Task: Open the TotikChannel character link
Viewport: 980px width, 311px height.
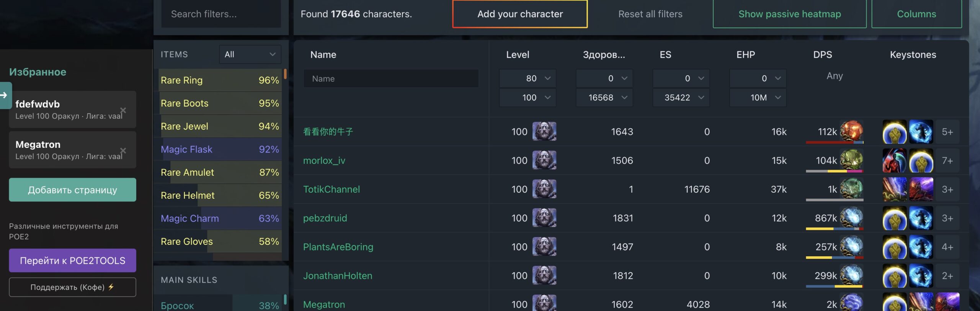Action: 332,189
